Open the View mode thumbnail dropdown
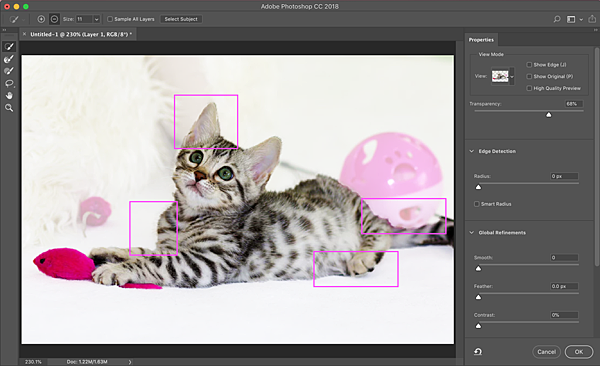 [x=512, y=77]
